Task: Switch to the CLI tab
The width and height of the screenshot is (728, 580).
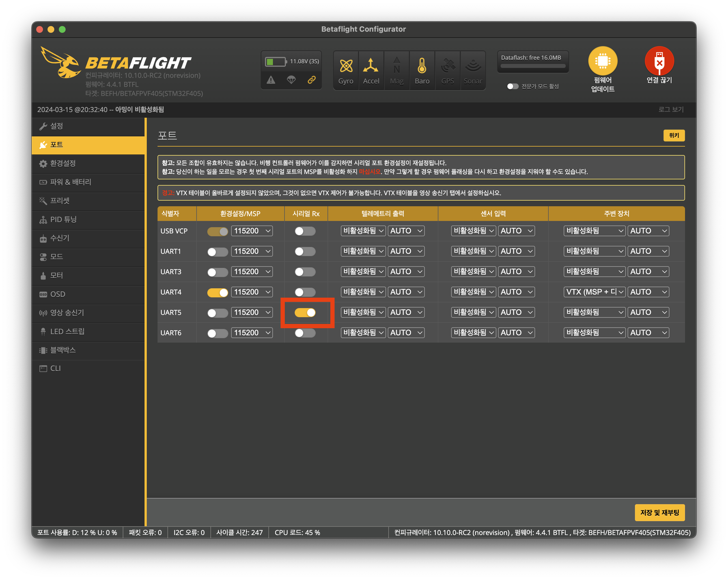Action: (x=55, y=369)
